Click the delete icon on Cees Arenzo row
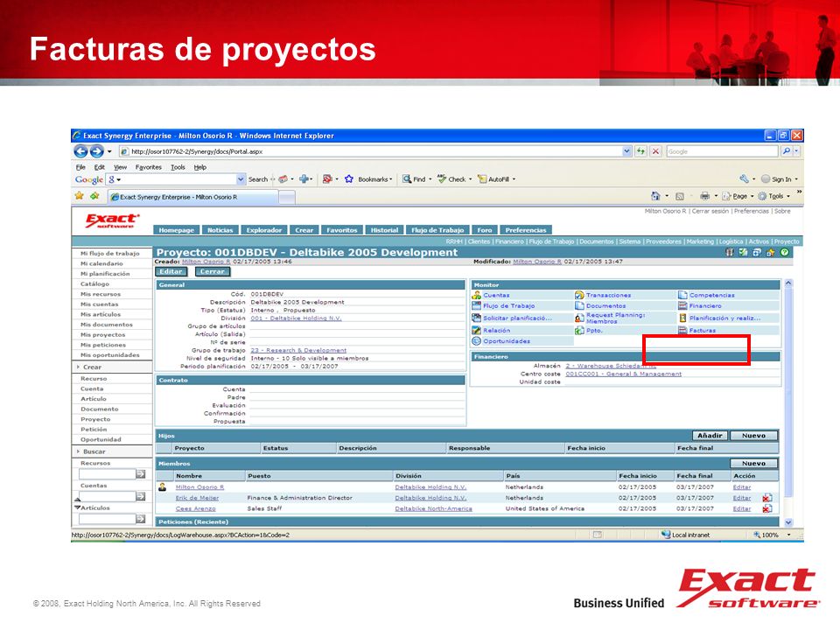The height and width of the screenshot is (630, 840). [767, 508]
